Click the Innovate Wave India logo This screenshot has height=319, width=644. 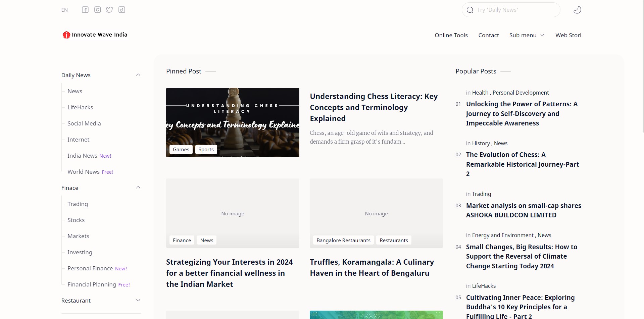(95, 35)
